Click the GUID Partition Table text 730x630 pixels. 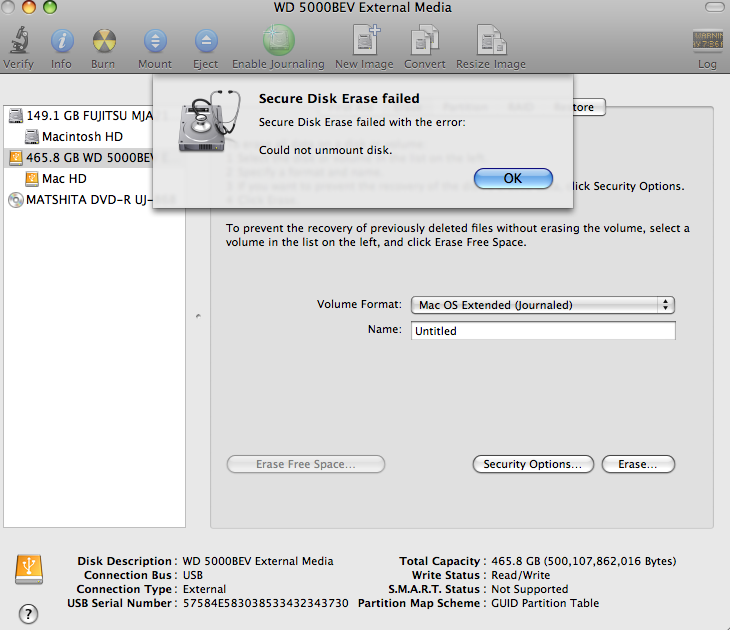coord(545,603)
